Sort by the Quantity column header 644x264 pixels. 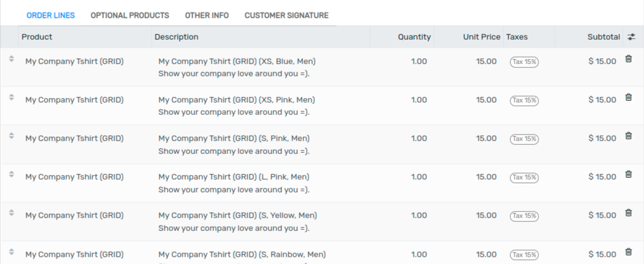[x=414, y=37]
